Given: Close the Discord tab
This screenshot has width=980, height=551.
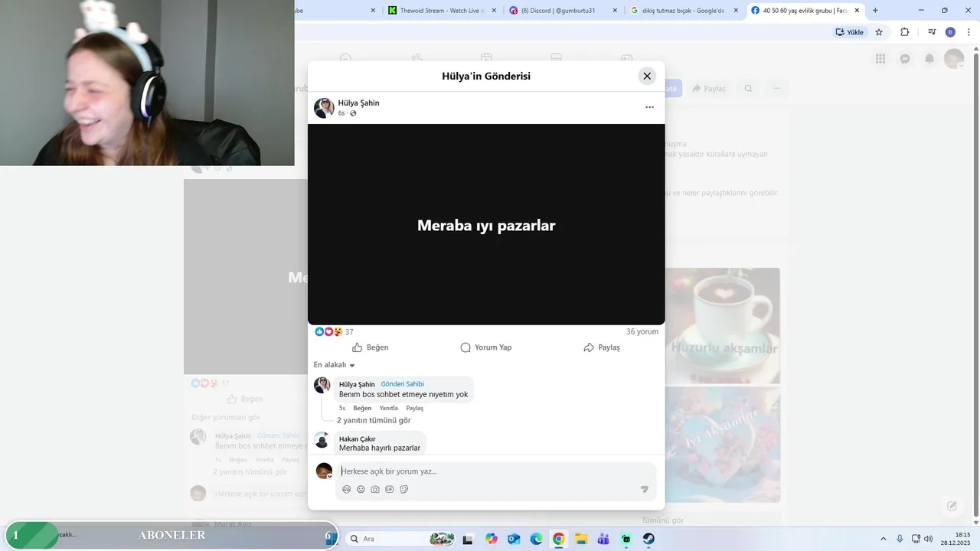Looking at the screenshot, I should pos(615,11).
